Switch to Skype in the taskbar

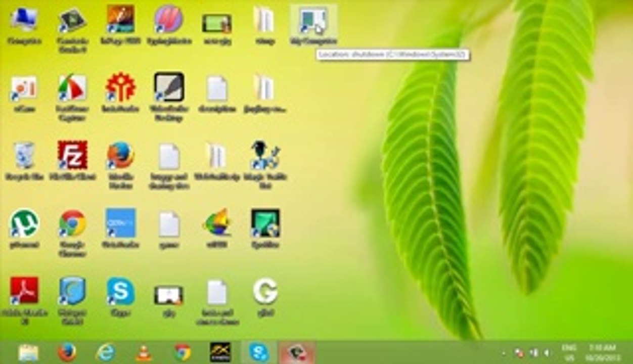pos(259,352)
